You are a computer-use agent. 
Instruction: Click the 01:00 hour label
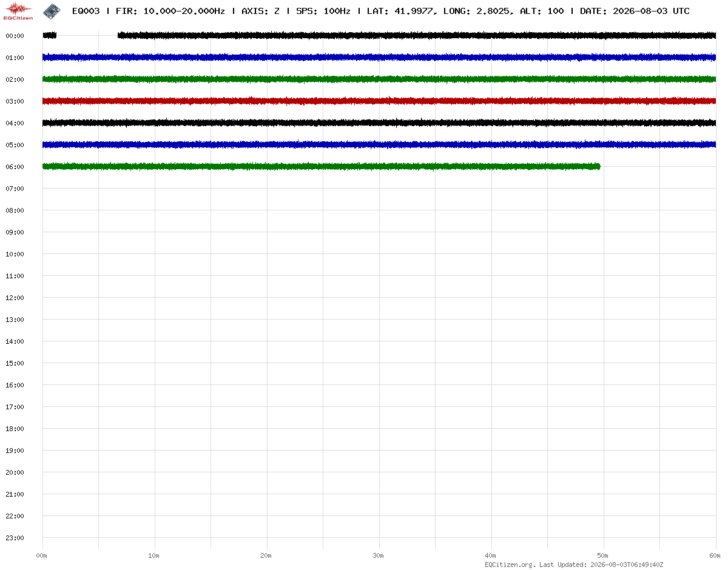point(15,58)
